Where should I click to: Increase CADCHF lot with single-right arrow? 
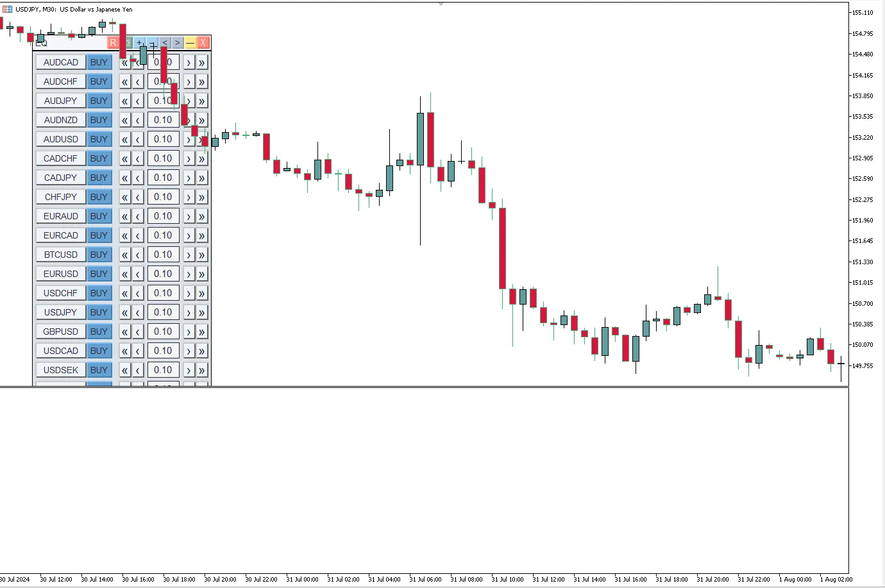click(x=189, y=158)
